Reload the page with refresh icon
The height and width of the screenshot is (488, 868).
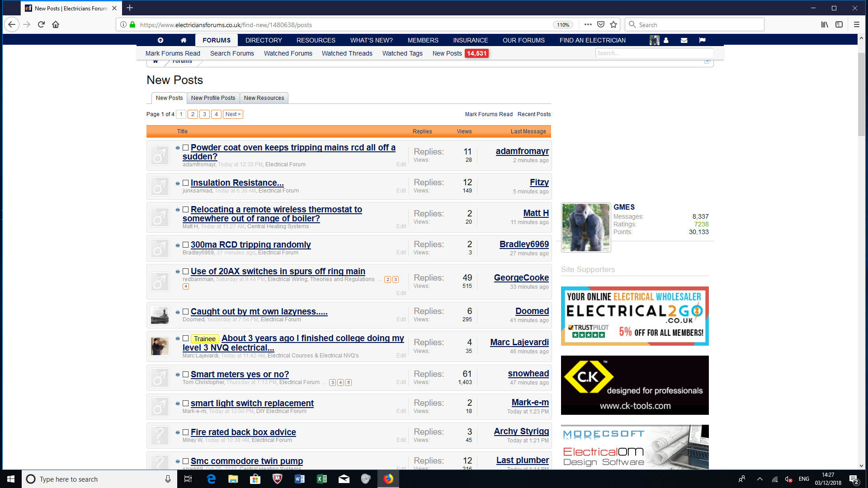coord(41,24)
